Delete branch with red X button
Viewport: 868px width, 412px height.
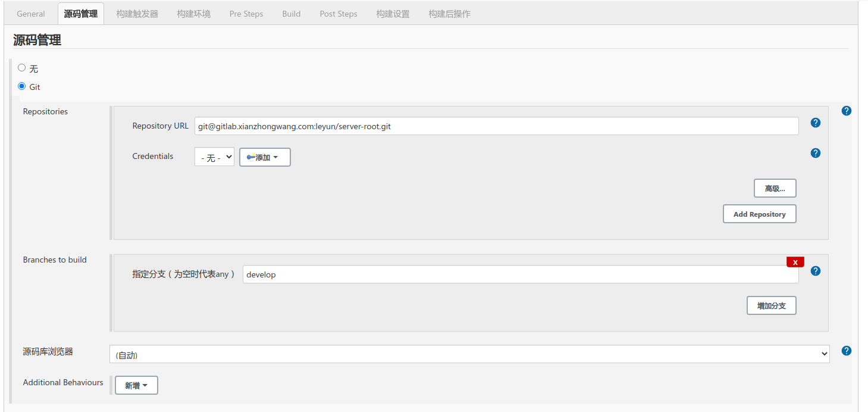click(795, 262)
